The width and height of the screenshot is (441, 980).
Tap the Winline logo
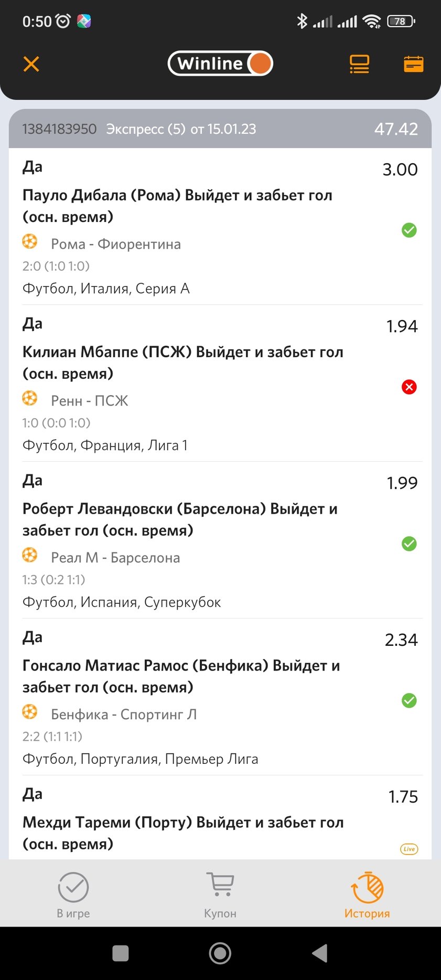(x=220, y=63)
